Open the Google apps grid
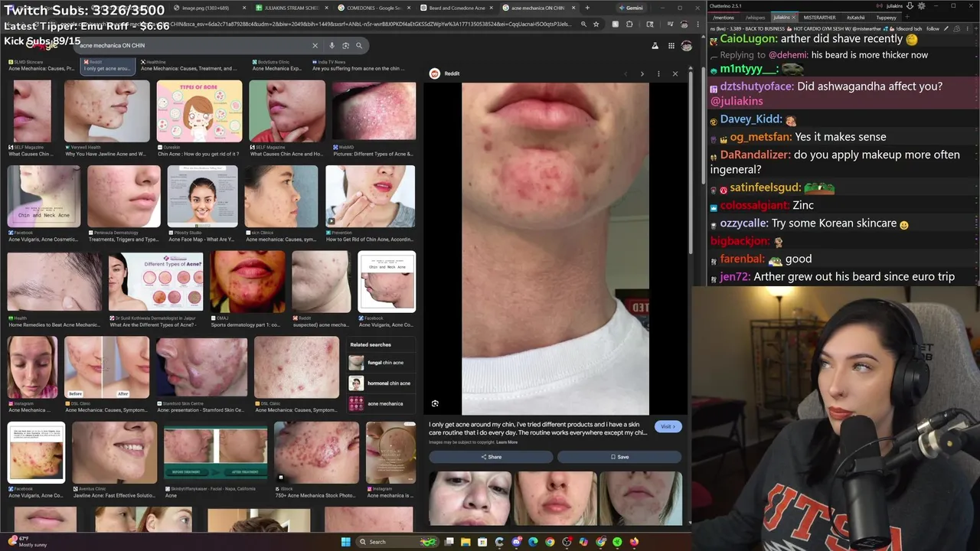The image size is (980, 551). point(671,46)
